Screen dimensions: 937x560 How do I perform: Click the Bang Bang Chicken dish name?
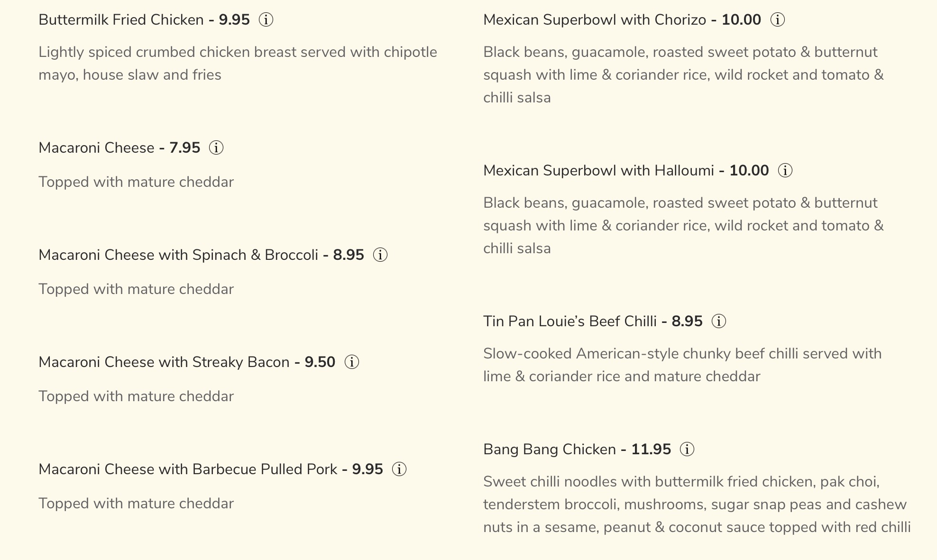(x=549, y=450)
